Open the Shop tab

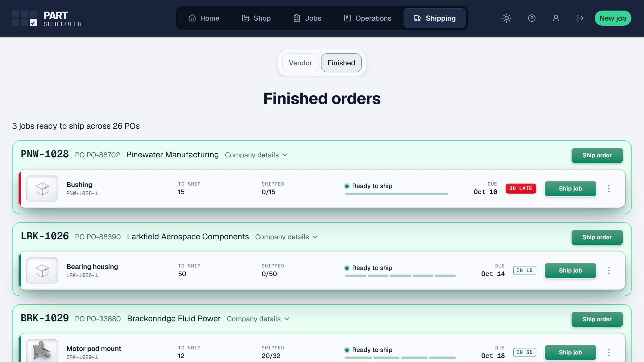pos(256,18)
